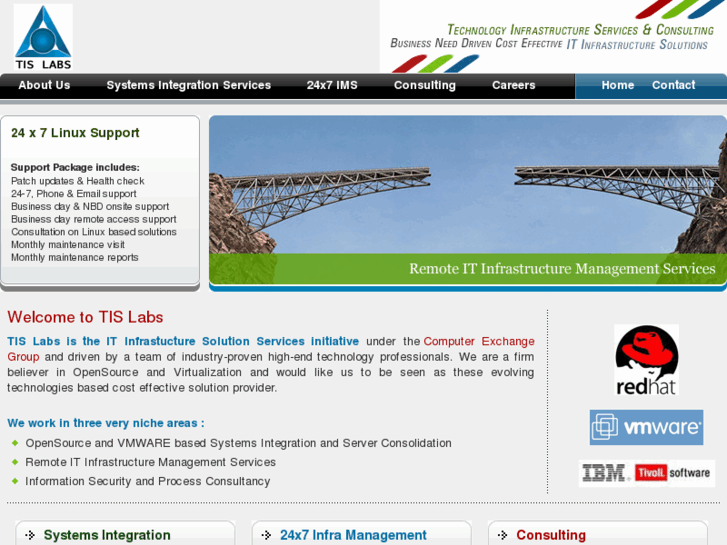Image resolution: width=727 pixels, height=545 pixels.
Task: Open the 24x7 Infra Management card heading
Action: (353, 535)
